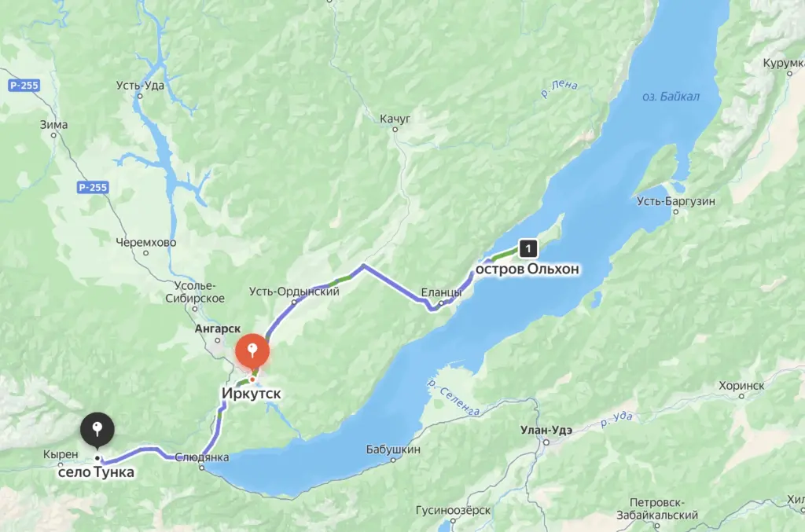Click the Бабушкин town label

tap(393, 449)
